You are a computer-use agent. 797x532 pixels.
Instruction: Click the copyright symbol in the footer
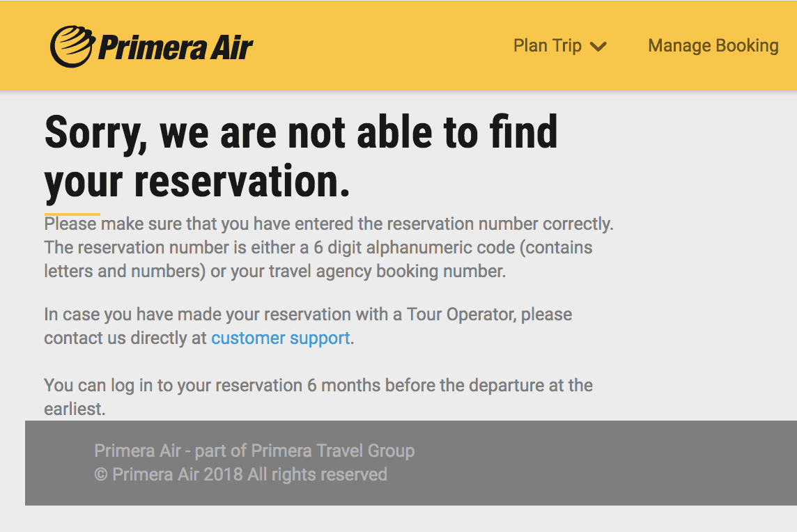(100, 475)
